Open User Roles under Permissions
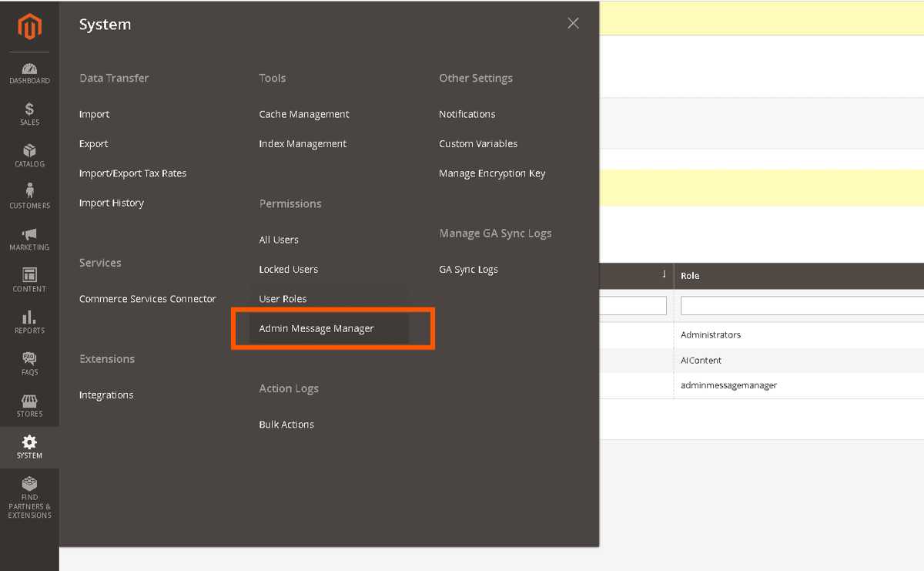The image size is (924, 571). pos(283,299)
